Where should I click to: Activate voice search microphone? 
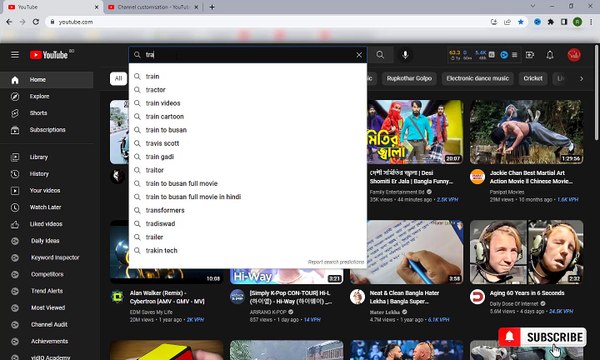click(x=405, y=55)
